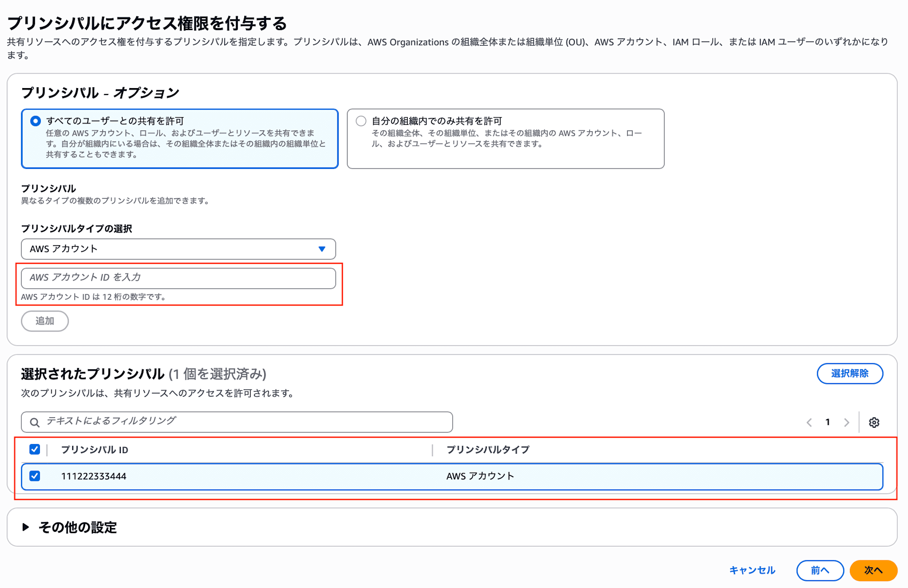Click the プリンシパル ID column header
The height and width of the screenshot is (588, 908).
94,450
